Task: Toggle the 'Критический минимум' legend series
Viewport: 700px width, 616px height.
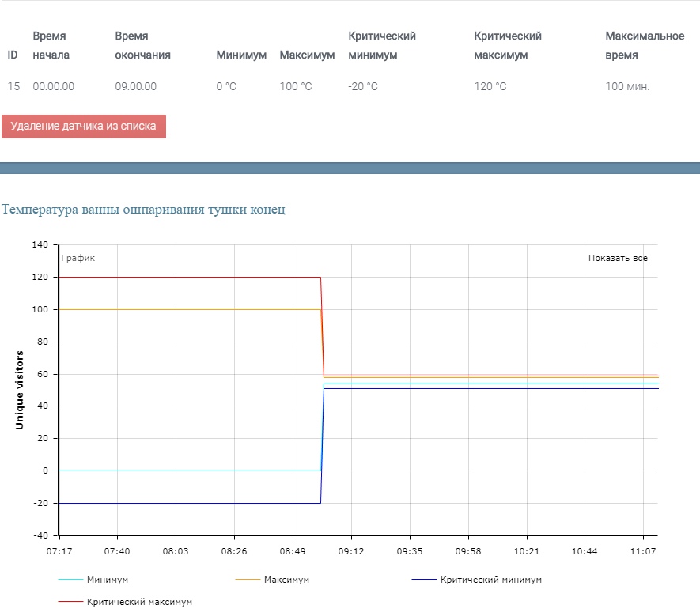Action: [x=490, y=580]
